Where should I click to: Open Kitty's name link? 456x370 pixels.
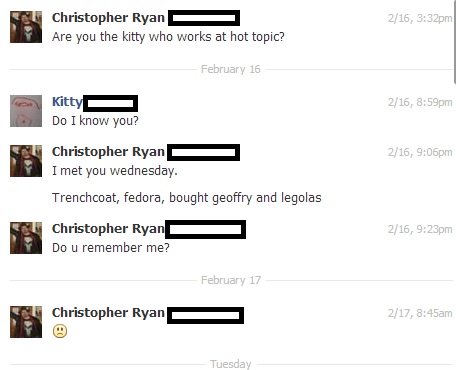pyautogui.click(x=67, y=102)
